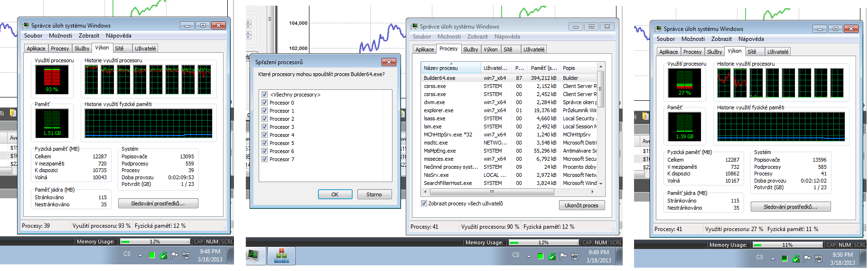Click green CPU meter tray icon at 9:49 PM
The height and width of the screenshot is (271, 868).
pyautogui.click(x=541, y=256)
